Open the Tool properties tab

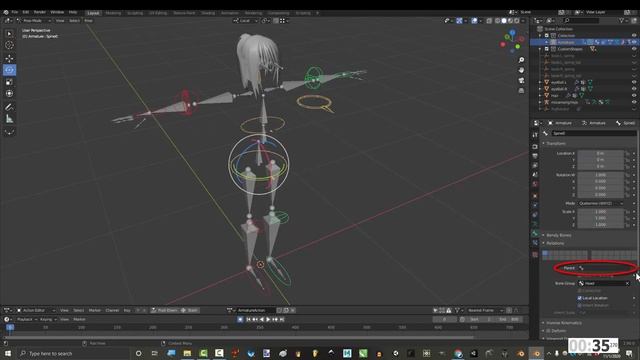coord(535,135)
